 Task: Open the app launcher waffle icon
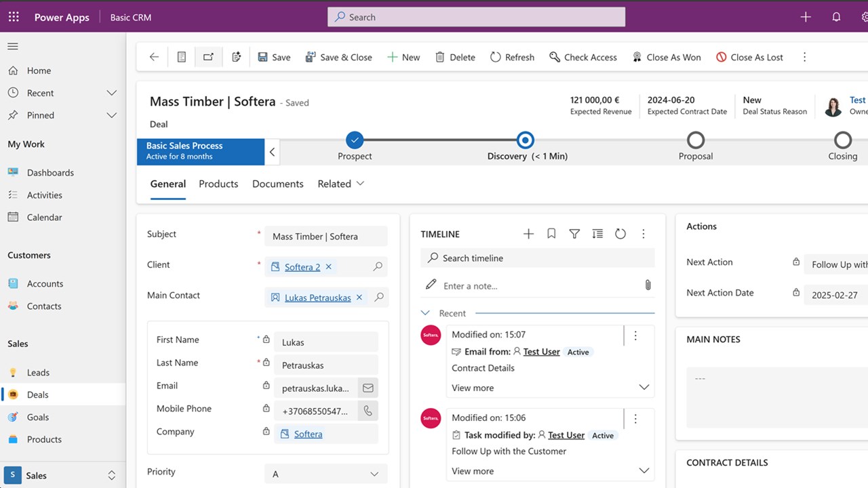tap(14, 17)
